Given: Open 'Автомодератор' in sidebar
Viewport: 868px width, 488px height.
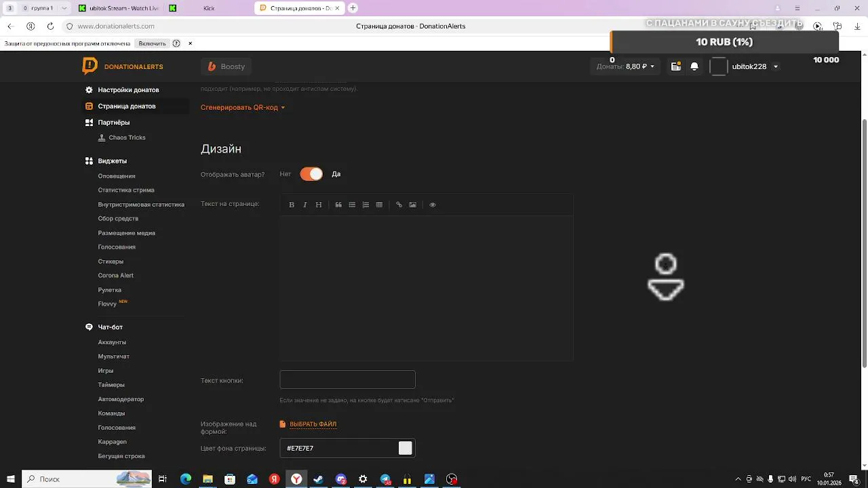Looking at the screenshot, I should coord(121,399).
